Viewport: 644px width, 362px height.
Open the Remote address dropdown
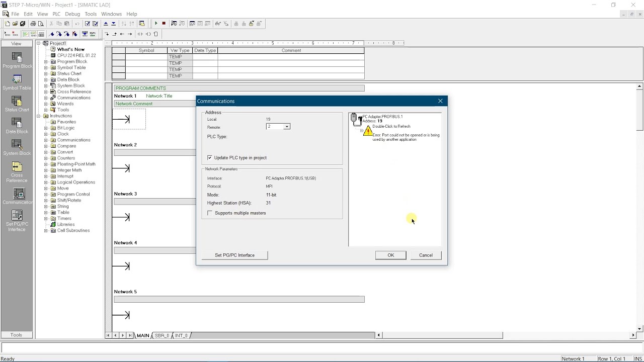tap(287, 127)
